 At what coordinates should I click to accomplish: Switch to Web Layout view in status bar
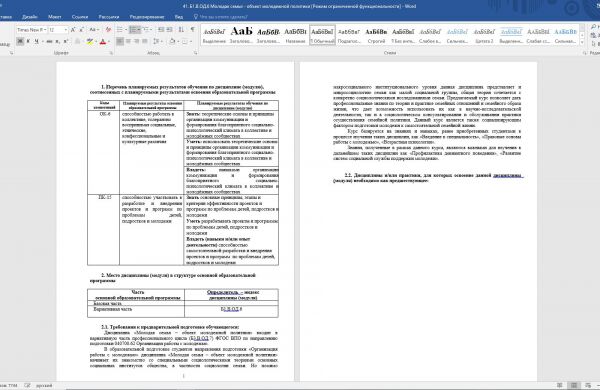(x=588, y=385)
